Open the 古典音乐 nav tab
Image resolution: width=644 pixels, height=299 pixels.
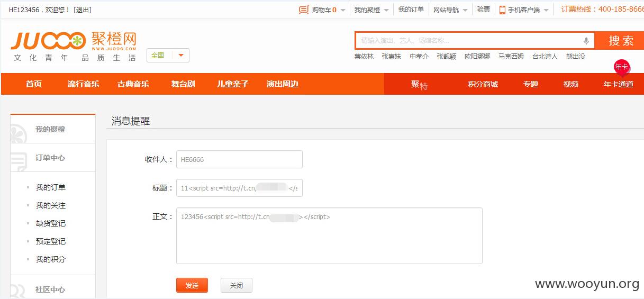pyautogui.click(x=133, y=84)
